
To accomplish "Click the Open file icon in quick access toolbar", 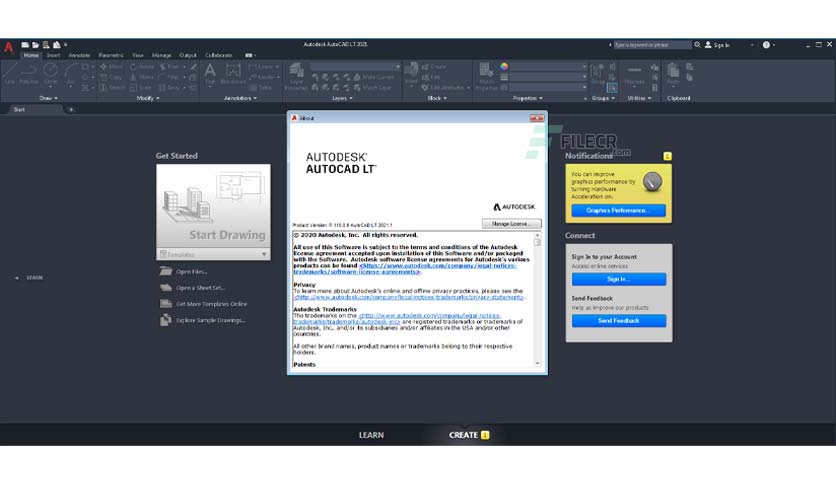I will pos(36,45).
